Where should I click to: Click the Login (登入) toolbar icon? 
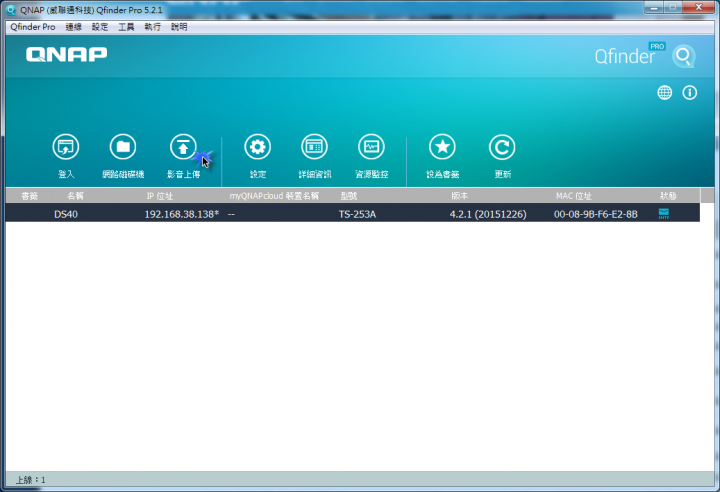click(66, 147)
